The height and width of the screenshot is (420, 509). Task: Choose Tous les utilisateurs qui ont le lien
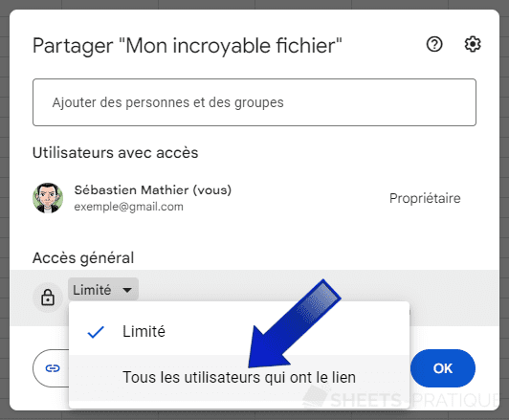[239, 377]
